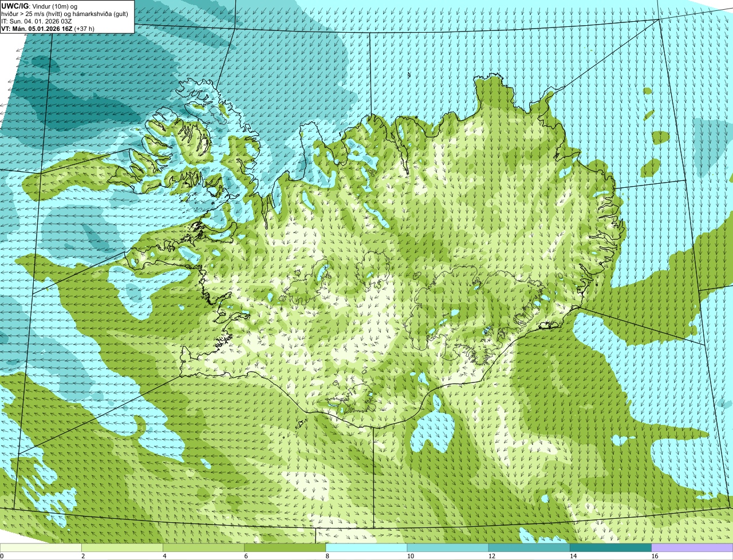Image resolution: width=733 pixels, height=560 pixels.
Task: Click the legend scale label "12"
Action: point(491,556)
